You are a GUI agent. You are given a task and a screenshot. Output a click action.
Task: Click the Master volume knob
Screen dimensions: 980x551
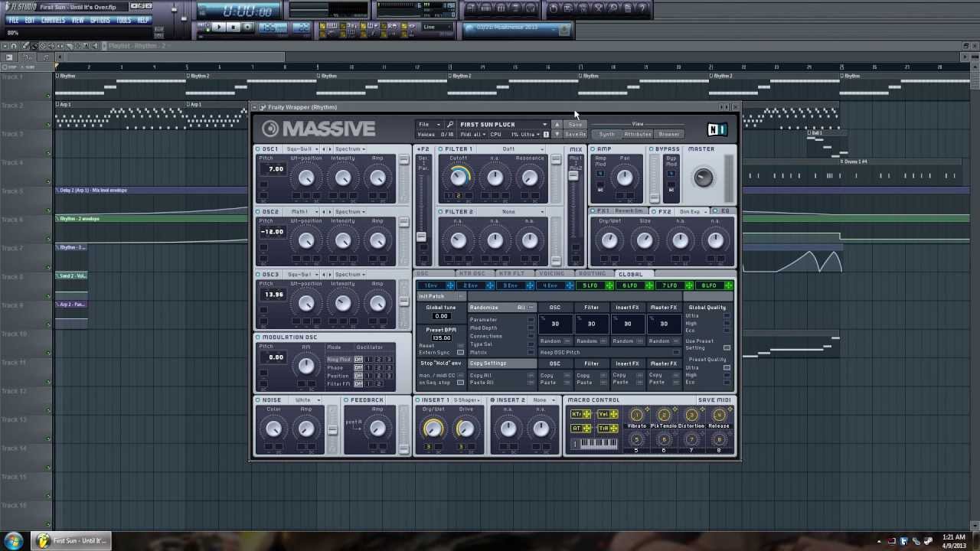point(703,178)
